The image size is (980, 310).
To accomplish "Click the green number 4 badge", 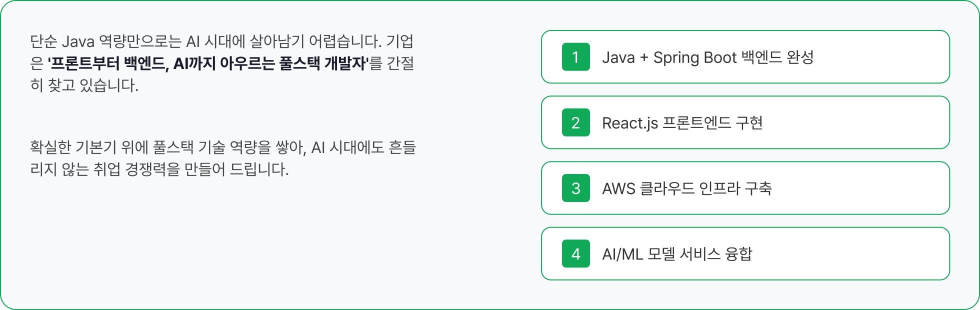I will pyautogui.click(x=575, y=254).
